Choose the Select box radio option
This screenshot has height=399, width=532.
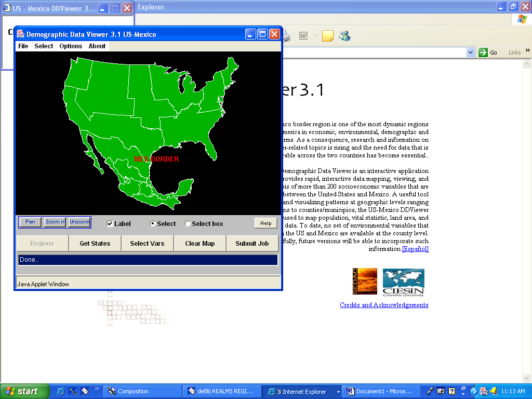(x=188, y=223)
